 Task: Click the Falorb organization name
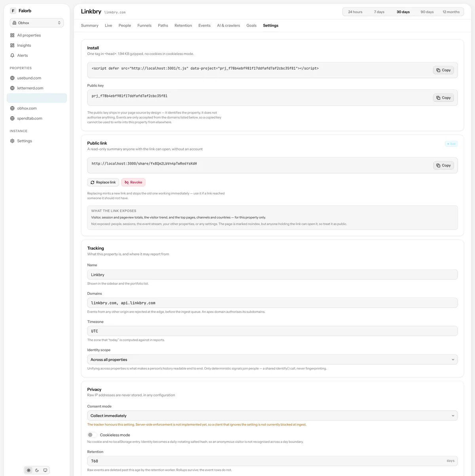point(25,11)
